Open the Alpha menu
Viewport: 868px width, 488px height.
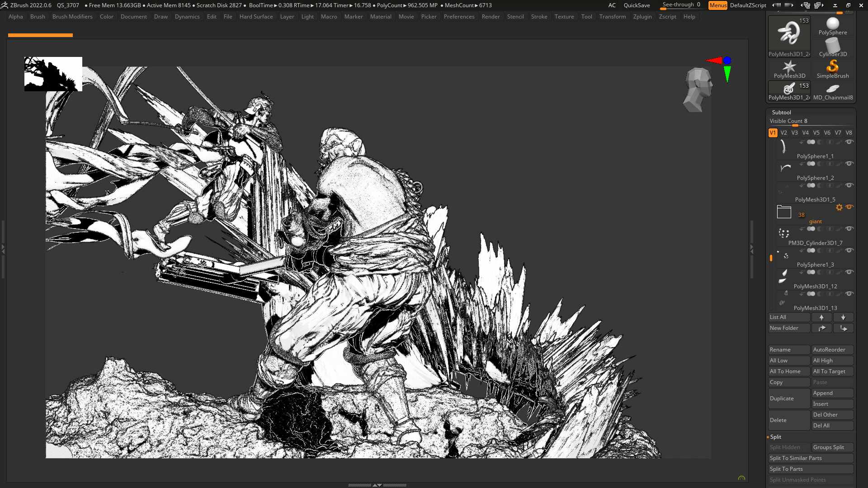point(15,17)
